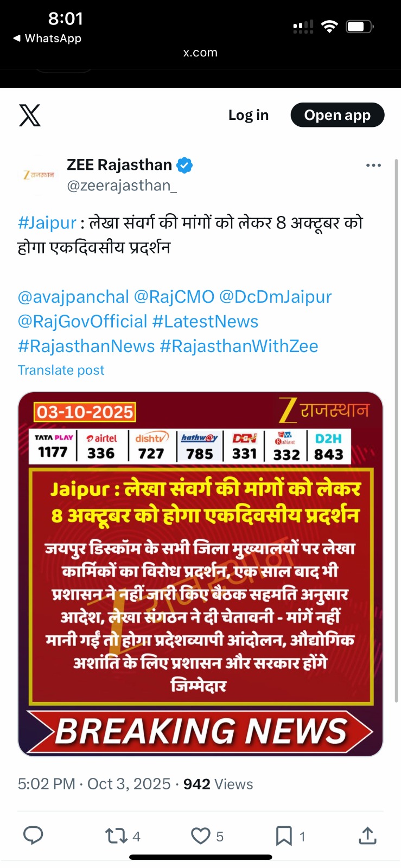
Task: Click Translate post
Action: tap(61, 370)
